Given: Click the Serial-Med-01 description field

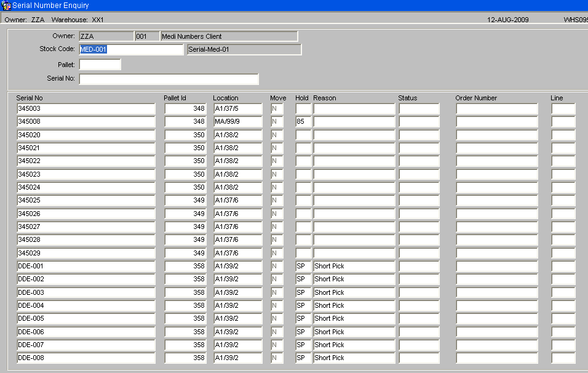Looking at the screenshot, I should point(244,49).
